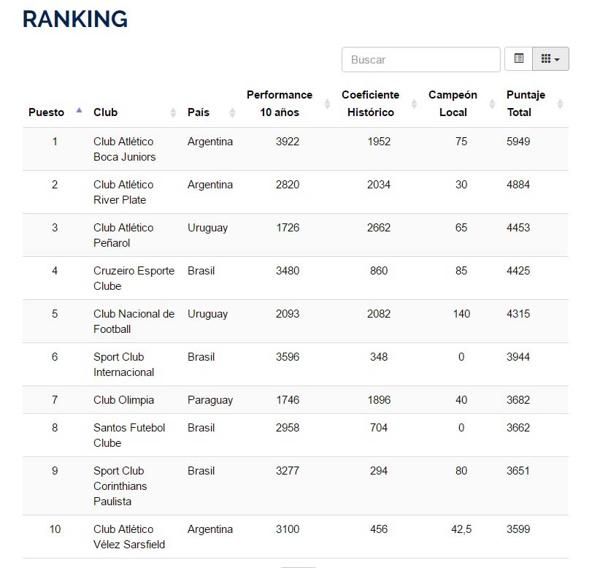Sort by Puesto column arrow
The width and height of the screenshot is (600, 568).
pyautogui.click(x=79, y=111)
